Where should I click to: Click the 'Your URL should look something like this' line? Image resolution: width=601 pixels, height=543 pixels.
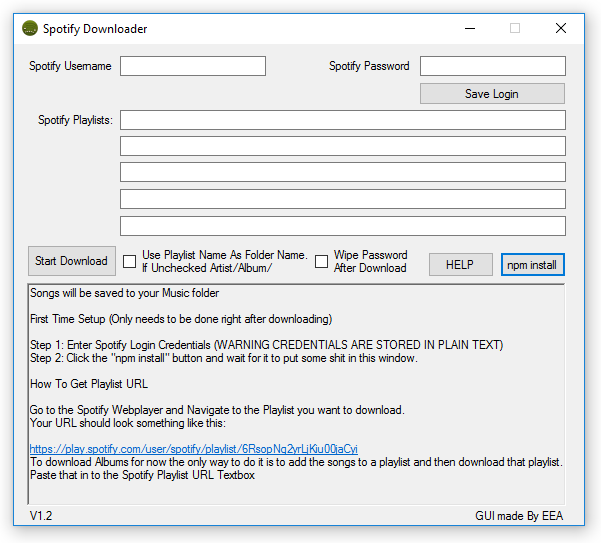[128, 423]
